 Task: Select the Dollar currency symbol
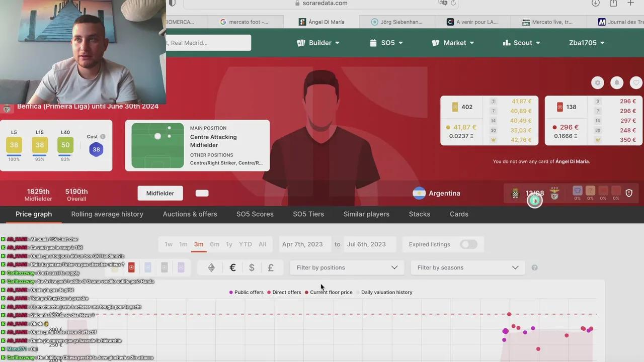point(252,267)
